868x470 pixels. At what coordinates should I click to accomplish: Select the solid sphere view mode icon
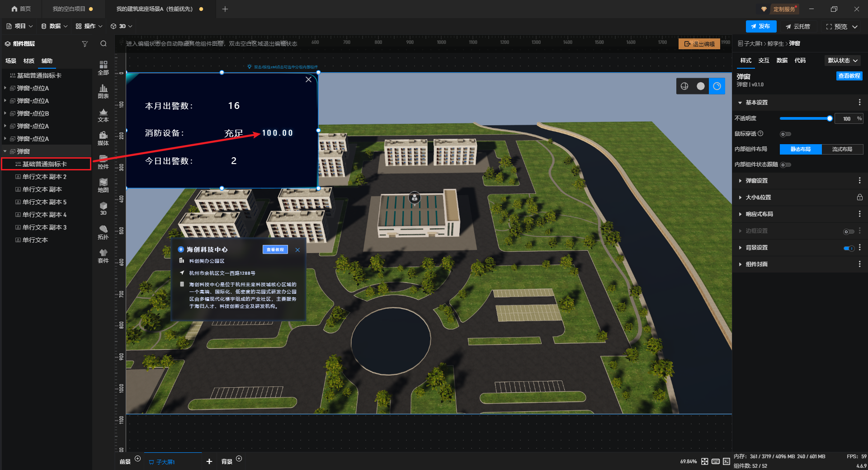click(x=700, y=86)
